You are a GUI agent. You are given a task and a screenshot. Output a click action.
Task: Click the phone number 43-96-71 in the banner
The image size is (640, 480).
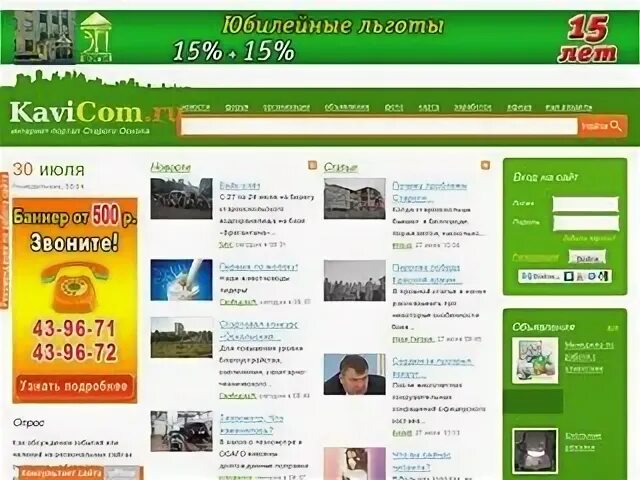click(x=75, y=328)
